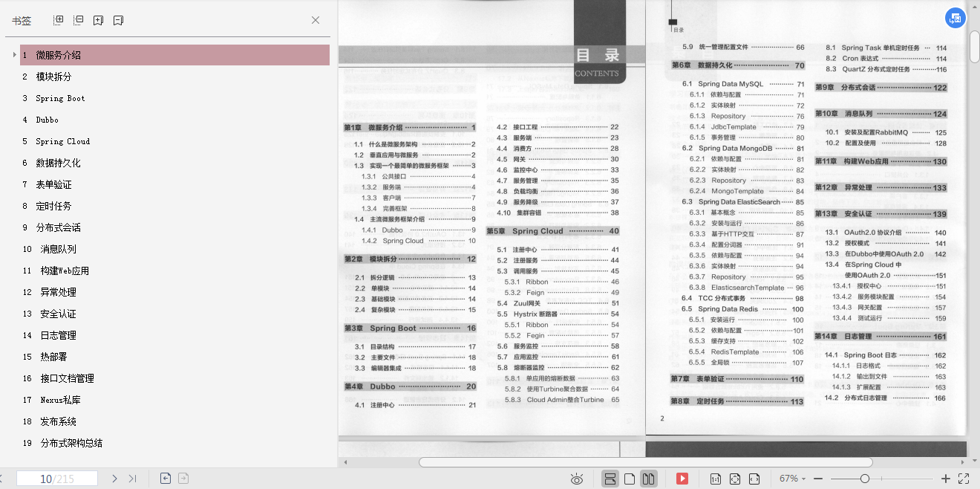Screen dimensions: 980x489
Task: Open bookmark 15 热部署
Action: coord(174,357)
